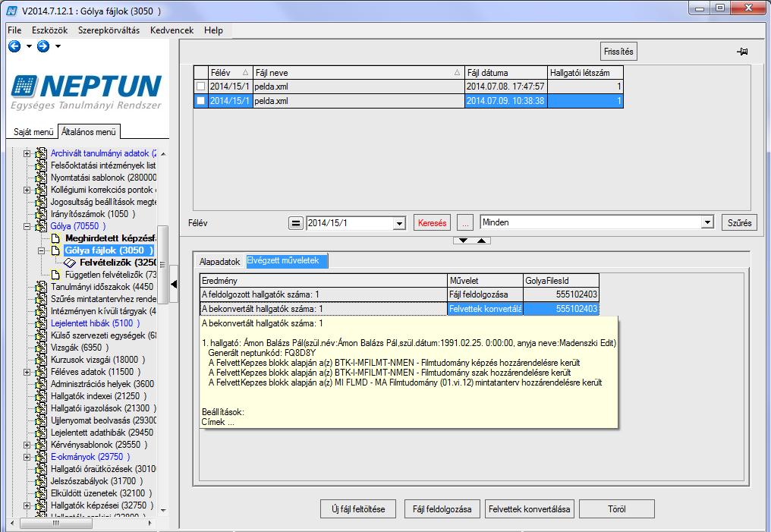Expand the Archivált tanulmányi adatok node
The height and width of the screenshot is (532, 771).
pyautogui.click(x=27, y=153)
